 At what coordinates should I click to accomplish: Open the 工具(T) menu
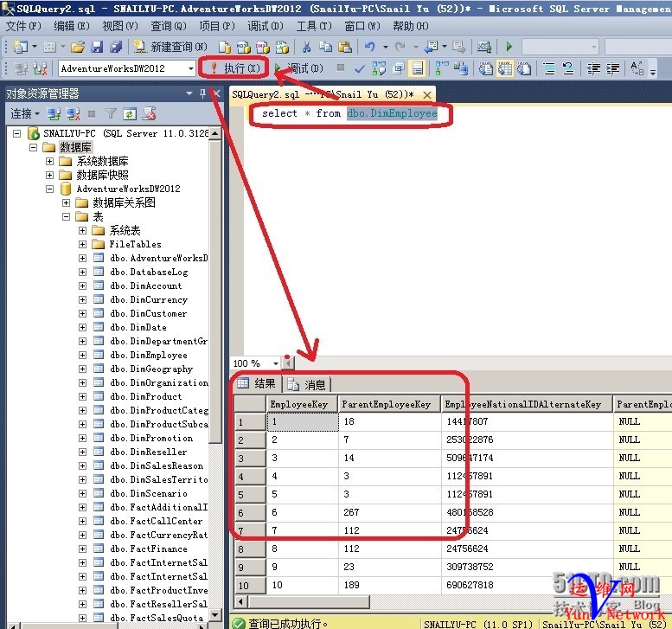point(314,26)
